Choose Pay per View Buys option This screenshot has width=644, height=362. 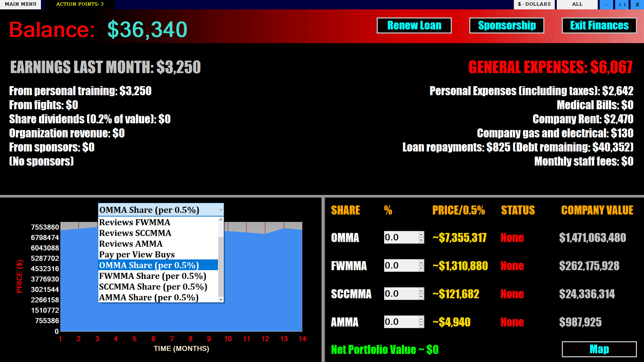click(x=137, y=254)
